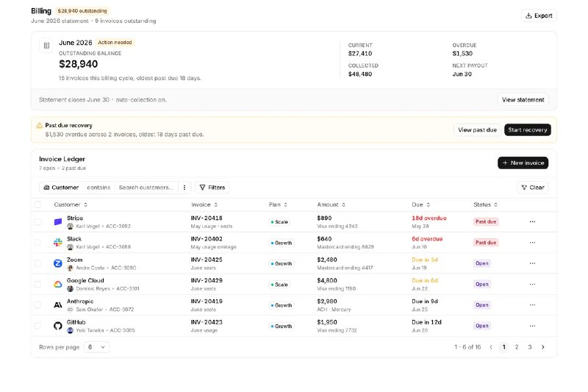This screenshot has height=392, width=588.
Task: Click invoice INV-20418
Action: [207, 218]
